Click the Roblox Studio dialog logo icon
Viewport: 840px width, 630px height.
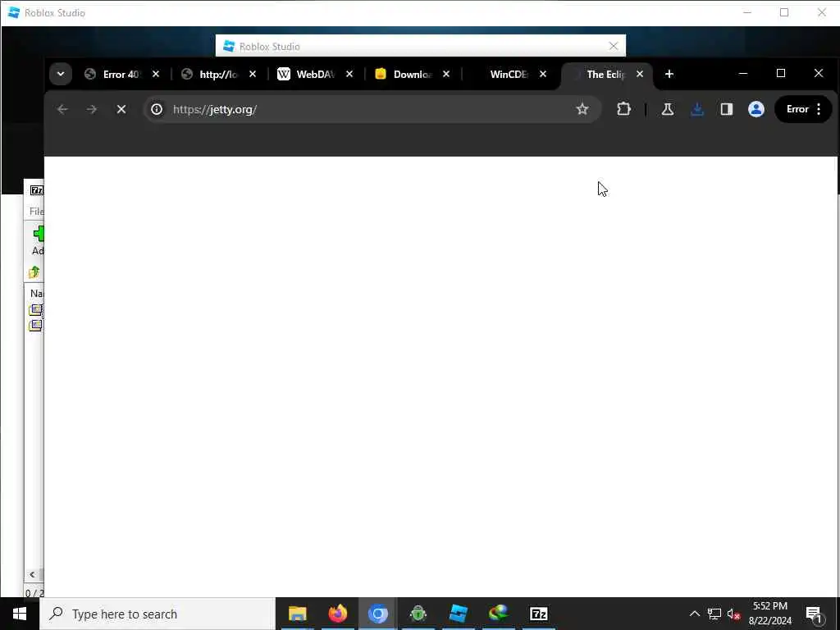(229, 46)
